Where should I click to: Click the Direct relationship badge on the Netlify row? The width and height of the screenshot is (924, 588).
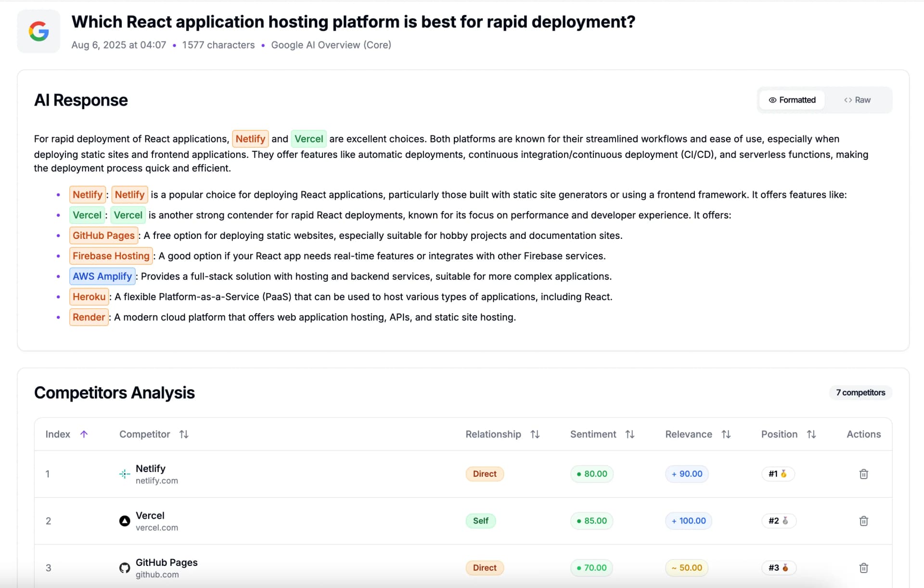click(485, 474)
